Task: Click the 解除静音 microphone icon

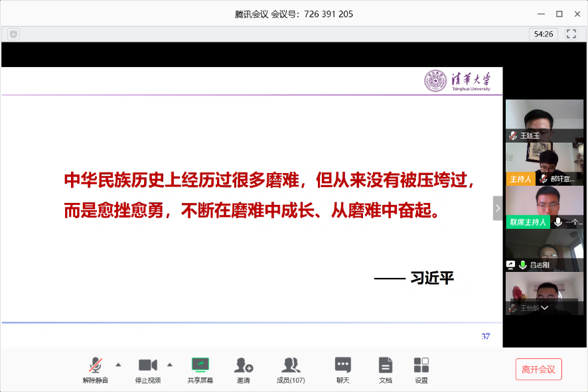Action: coord(96,365)
